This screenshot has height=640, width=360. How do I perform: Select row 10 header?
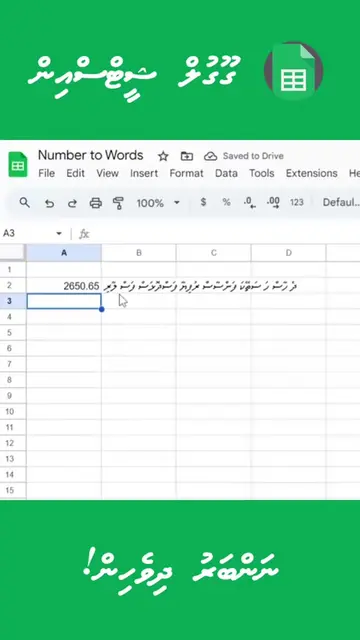[13, 411]
